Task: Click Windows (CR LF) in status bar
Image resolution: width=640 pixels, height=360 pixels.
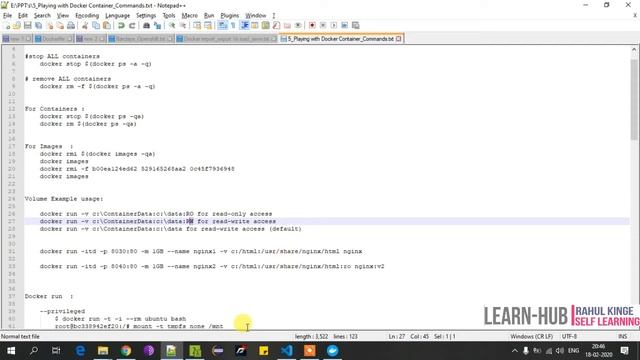Action: pos(531,337)
